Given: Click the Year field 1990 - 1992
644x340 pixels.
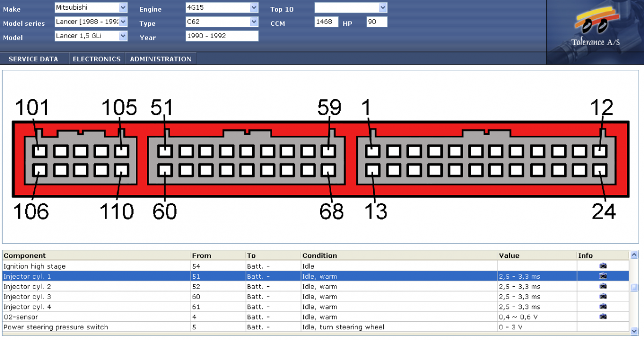Looking at the screenshot, I should point(222,36).
